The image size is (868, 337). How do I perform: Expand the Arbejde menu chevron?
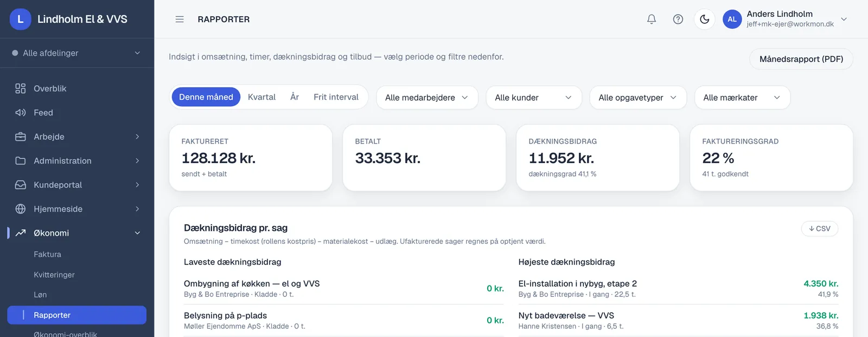tap(137, 137)
